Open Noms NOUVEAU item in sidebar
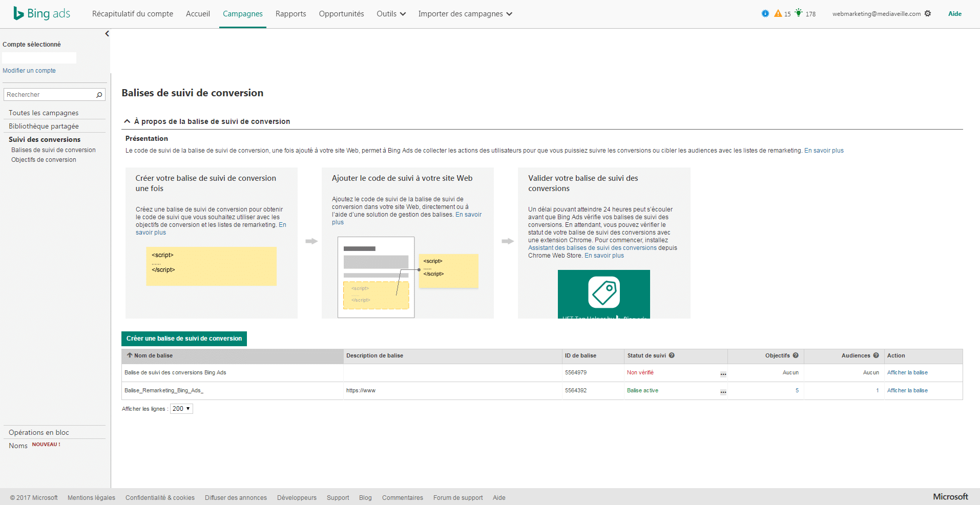The height and width of the screenshot is (505, 980). pyautogui.click(x=34, y=446)
